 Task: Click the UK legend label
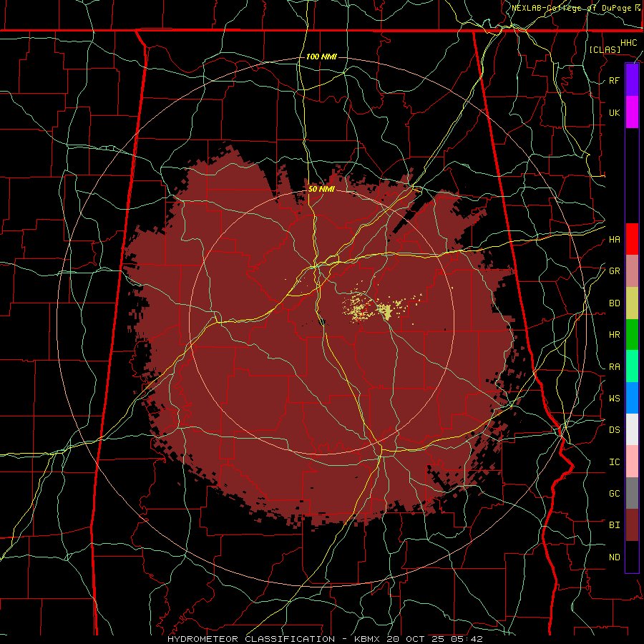(614, 112)
